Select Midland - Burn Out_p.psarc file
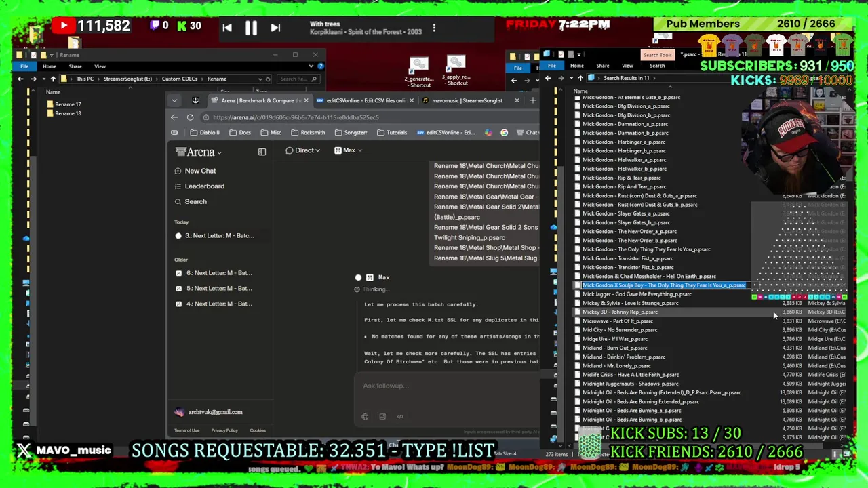This screenshot has width=868, height=488. coord(614,348)
